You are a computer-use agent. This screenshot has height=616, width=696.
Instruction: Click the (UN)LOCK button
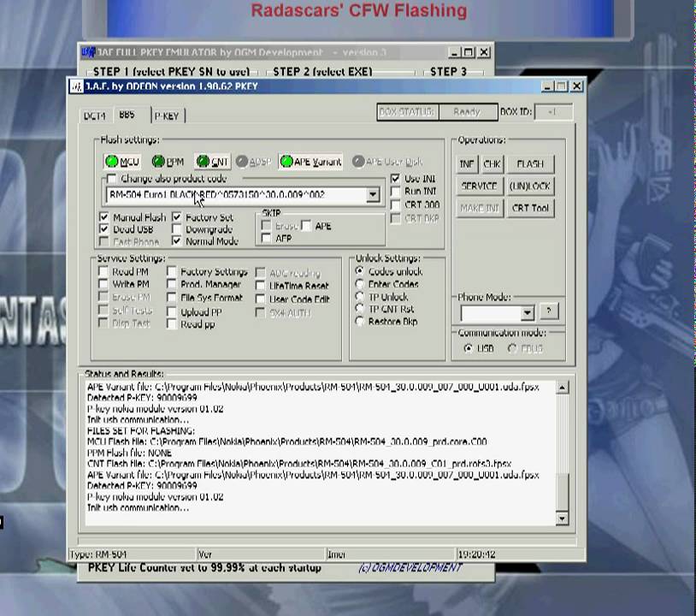point(530,186)
